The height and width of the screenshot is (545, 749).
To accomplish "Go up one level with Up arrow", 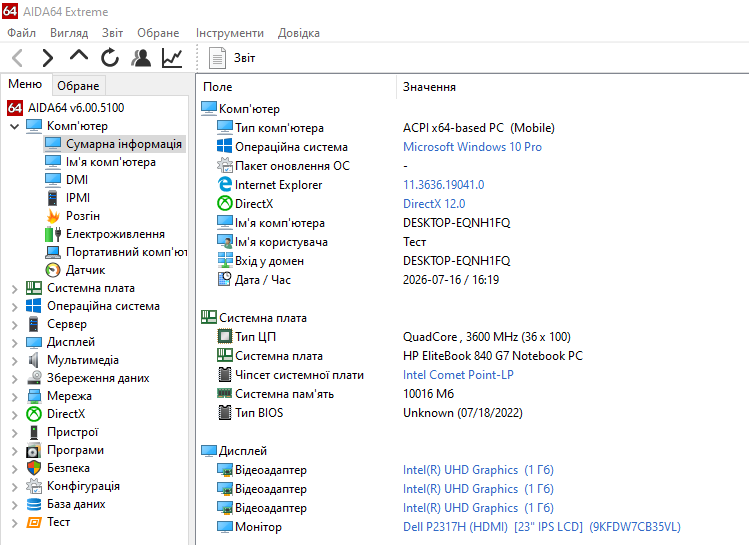I will (x=79, y=56).
